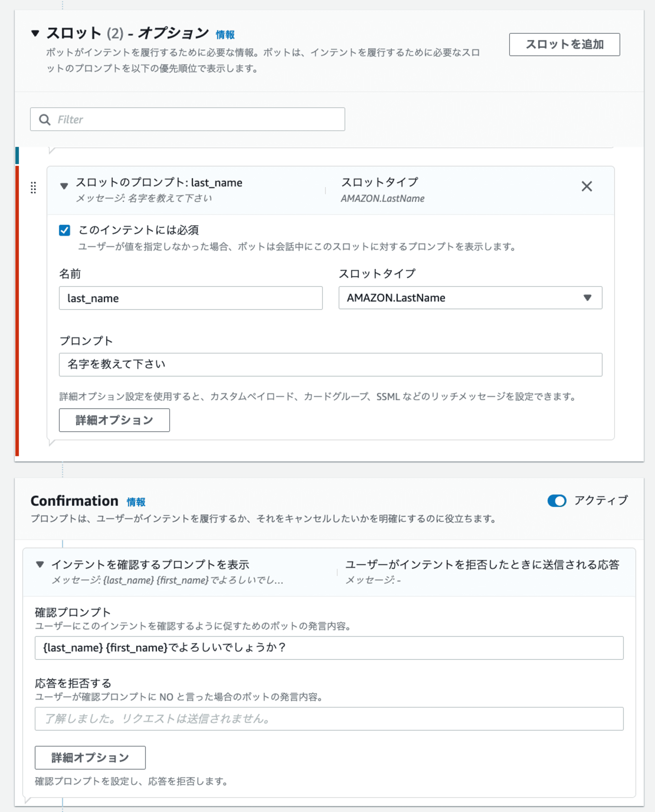Click the スロットを追加 button
Image resolution: width=655 pixels, height=812 pixels.
click(564, 44)
